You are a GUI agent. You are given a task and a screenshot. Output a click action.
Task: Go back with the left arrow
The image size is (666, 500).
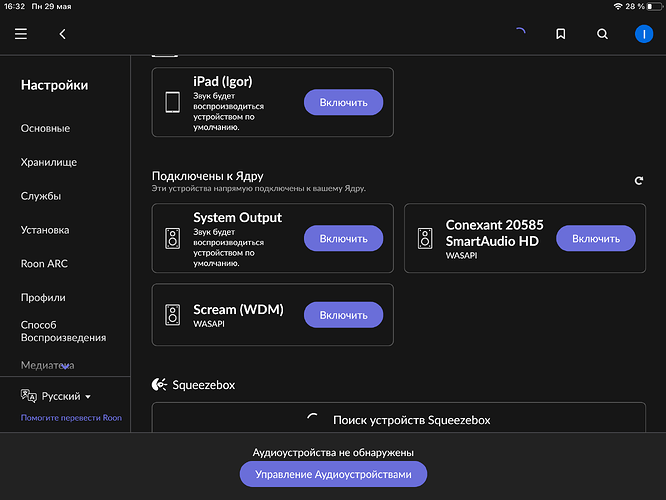62,34
